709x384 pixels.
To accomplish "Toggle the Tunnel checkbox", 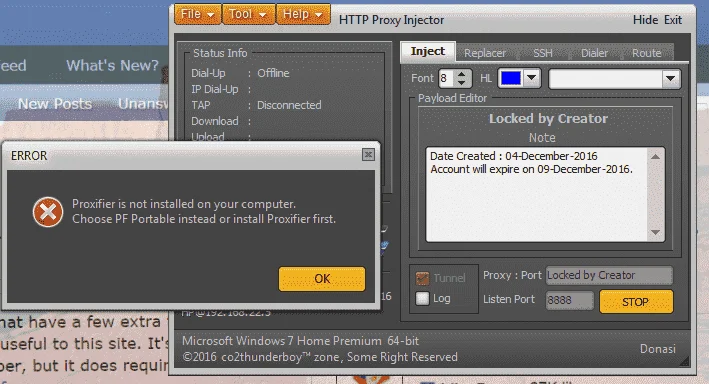I will pyautogui.click(x=422, y=278).
